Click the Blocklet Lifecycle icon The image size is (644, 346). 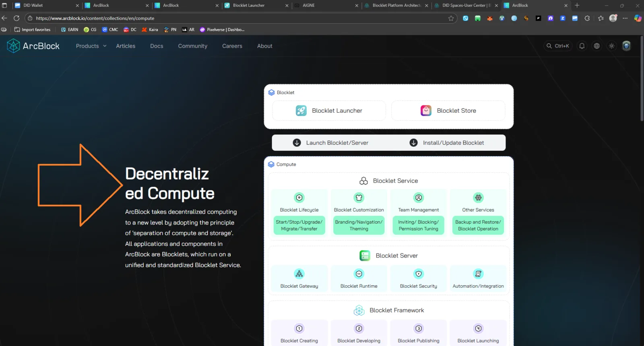click(x=299, y=198)
